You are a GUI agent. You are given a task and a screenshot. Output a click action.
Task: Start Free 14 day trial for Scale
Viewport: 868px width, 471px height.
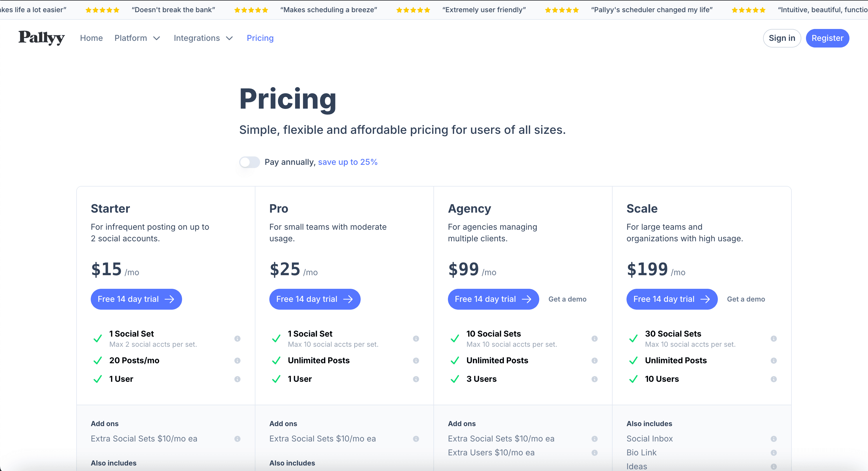(x=672, y=299)
